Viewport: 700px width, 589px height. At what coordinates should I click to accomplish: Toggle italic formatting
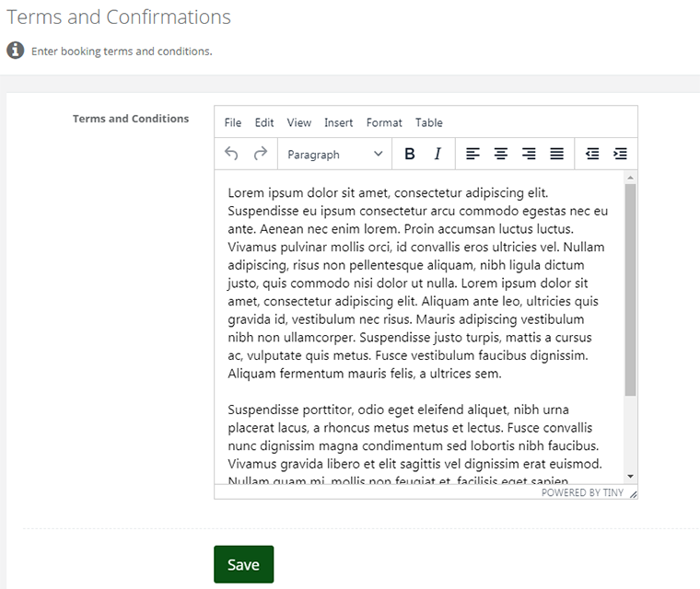coord(437,154)
